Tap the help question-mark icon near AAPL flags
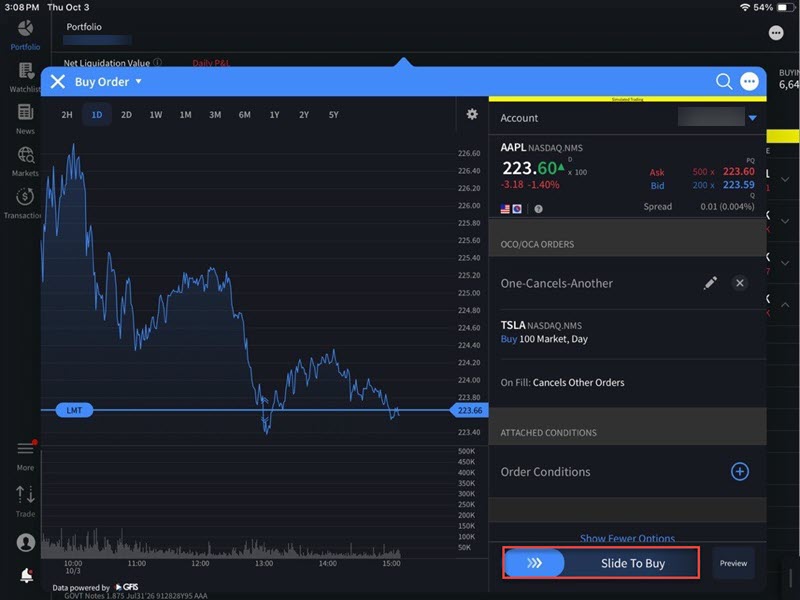The image size is (800, 600). [538, 209]
